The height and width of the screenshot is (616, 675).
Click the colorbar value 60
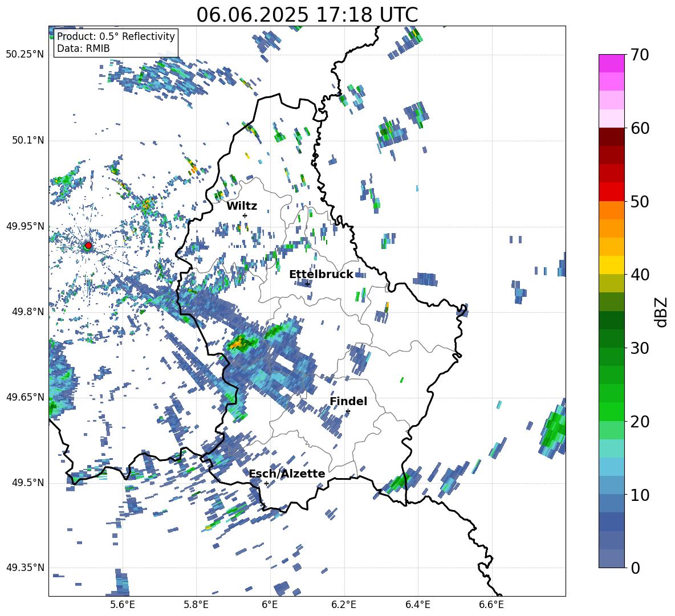640,128
